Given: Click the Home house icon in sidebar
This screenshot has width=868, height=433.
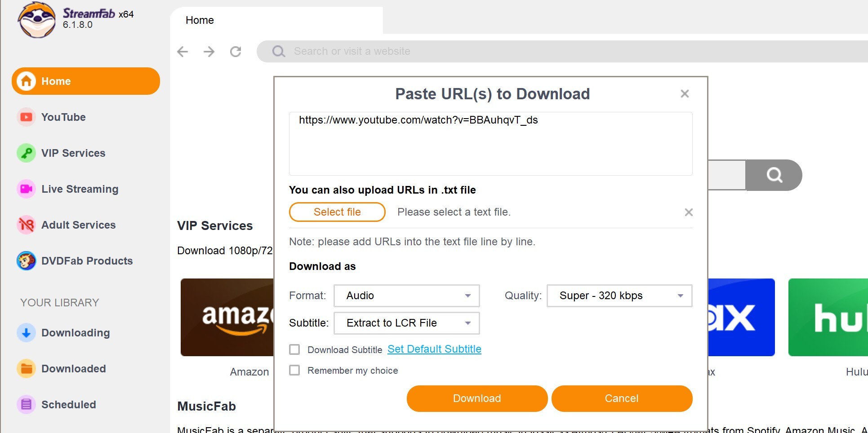Looking at the screenshot, I should click(x=26, y=81).
